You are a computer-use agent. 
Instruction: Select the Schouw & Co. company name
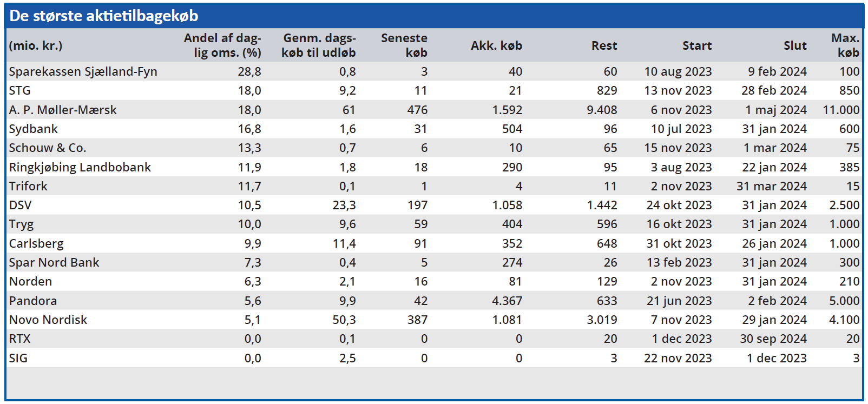[48, 148]
